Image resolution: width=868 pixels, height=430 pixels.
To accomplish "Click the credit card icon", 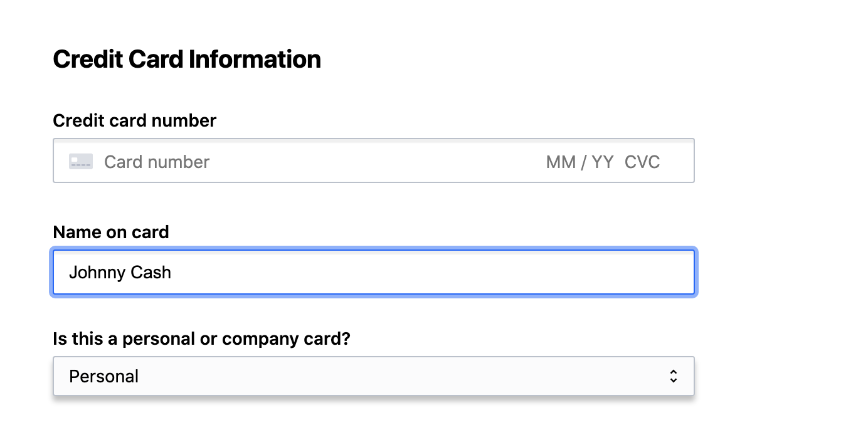I will tap(81, 162).
